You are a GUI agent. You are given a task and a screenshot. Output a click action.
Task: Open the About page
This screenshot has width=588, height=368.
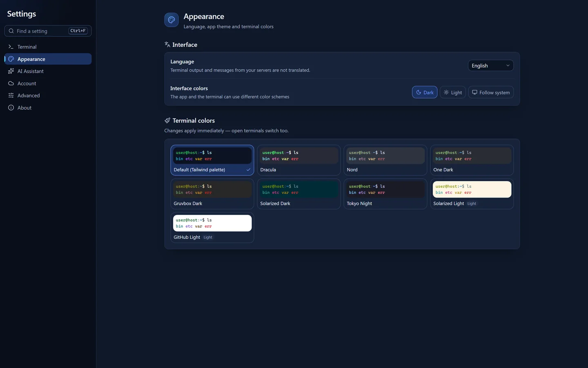[x=48, y=108]
